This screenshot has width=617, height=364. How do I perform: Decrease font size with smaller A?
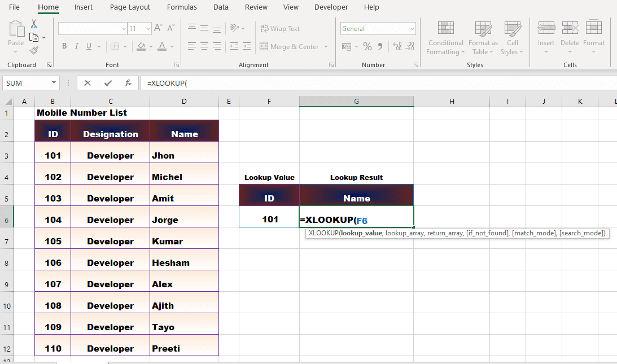click(x=171, y=28)
